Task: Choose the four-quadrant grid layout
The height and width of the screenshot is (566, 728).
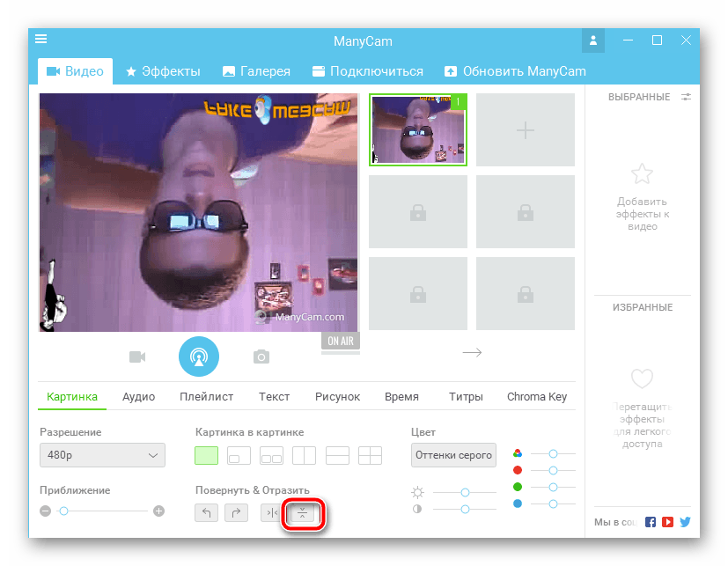Action: click(370, 455)
